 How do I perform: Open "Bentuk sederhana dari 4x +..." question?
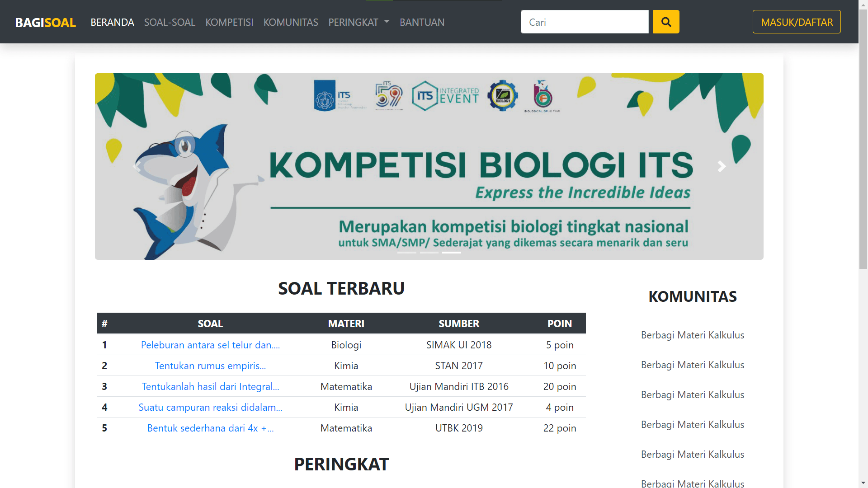210,428
